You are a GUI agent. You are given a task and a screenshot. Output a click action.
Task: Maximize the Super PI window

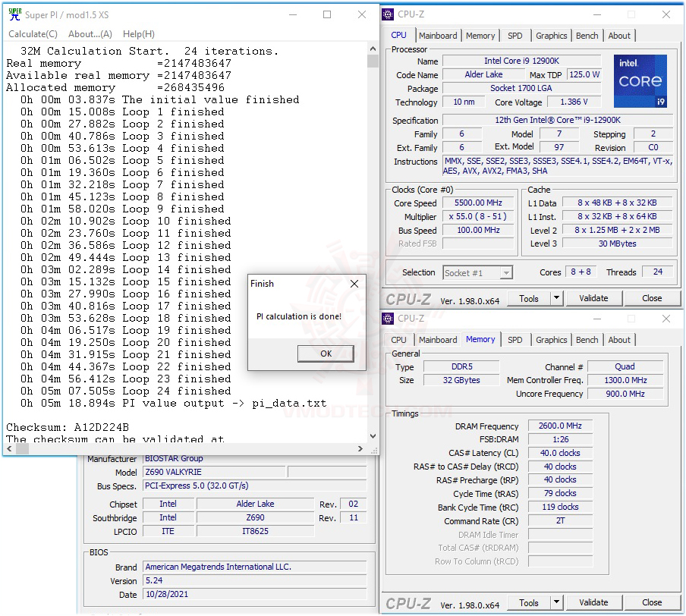[x=327, y=14]
